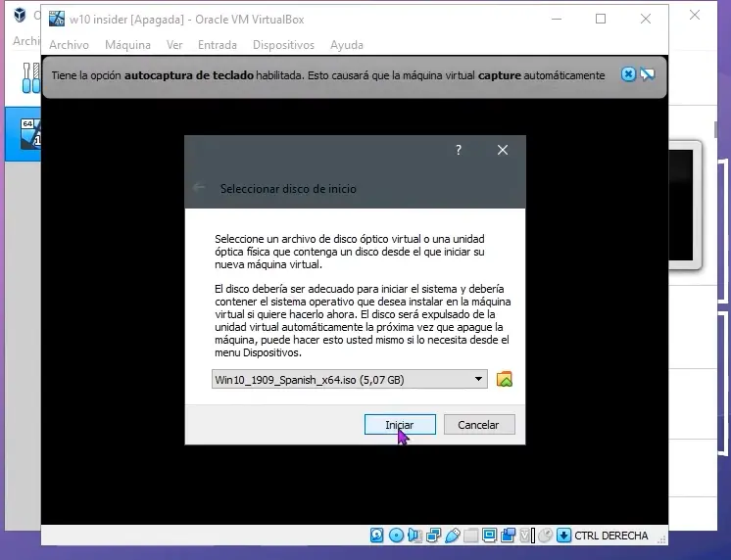The width and height of the screenshot is (731, 560).
Task: Open the Dispositivos menu
Action: tap(283, 45)
